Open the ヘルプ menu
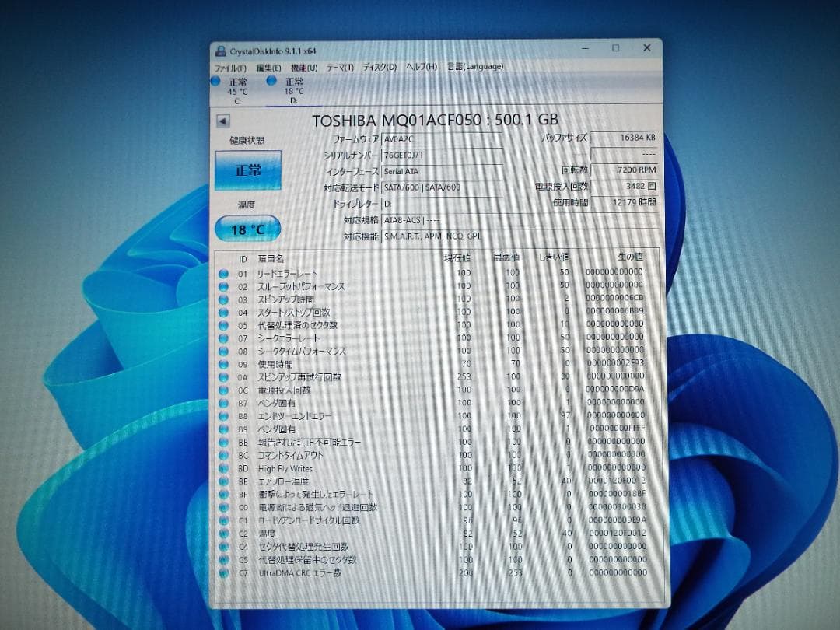 pyautogui.click(x=421, y=68)
